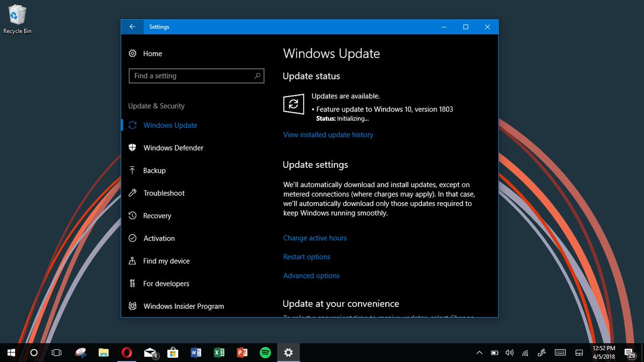This screenshot has width=644, height=362.
Task: Open Spotify from the taskbar
Action: (x=265, y=352)
